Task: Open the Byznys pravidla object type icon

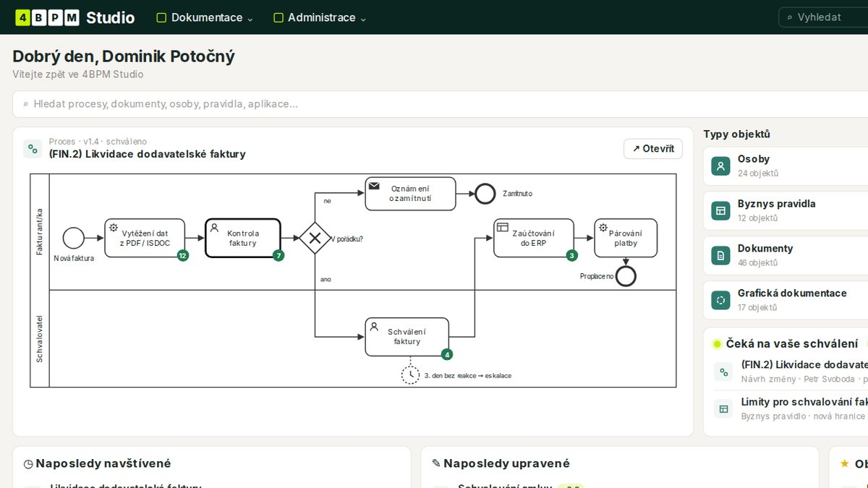Action: [x=720, y=211]
